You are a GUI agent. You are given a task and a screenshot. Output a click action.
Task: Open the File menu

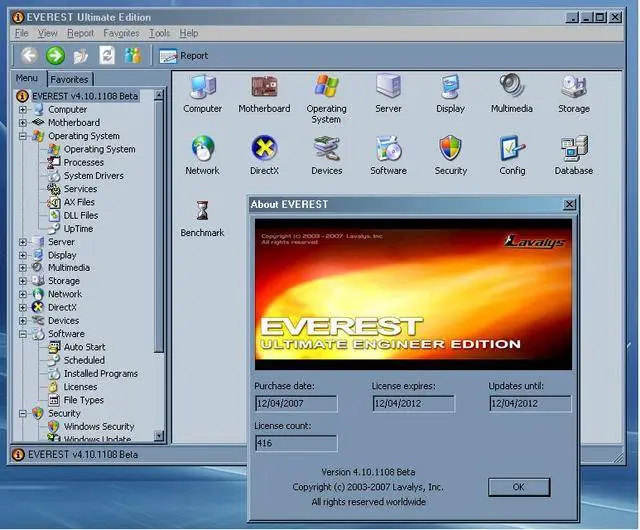tap(22, 33)
